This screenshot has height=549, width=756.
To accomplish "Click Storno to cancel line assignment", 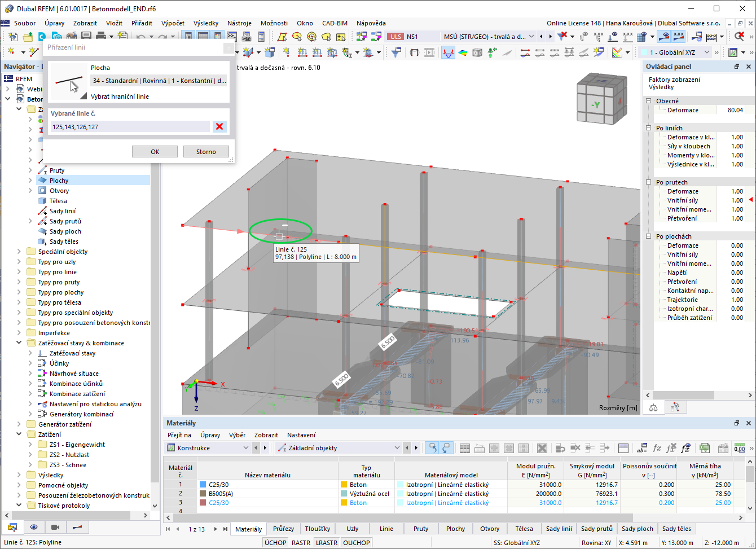I will point(205,151).
